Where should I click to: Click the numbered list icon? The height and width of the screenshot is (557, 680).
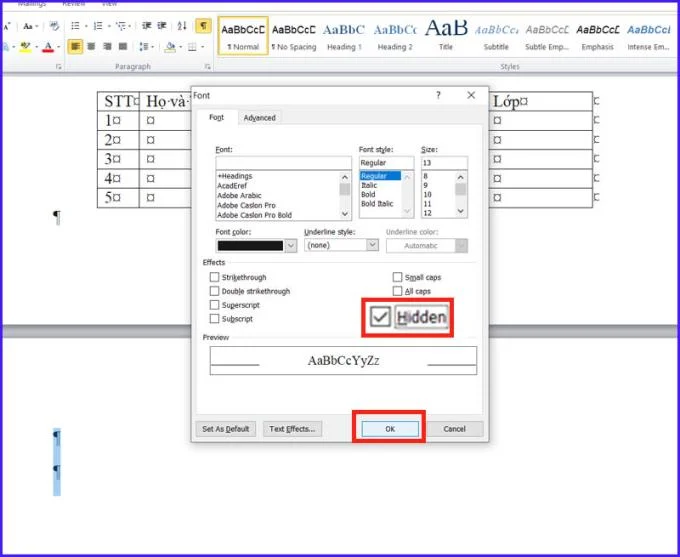pyautogui.click(x=98, y=26)
